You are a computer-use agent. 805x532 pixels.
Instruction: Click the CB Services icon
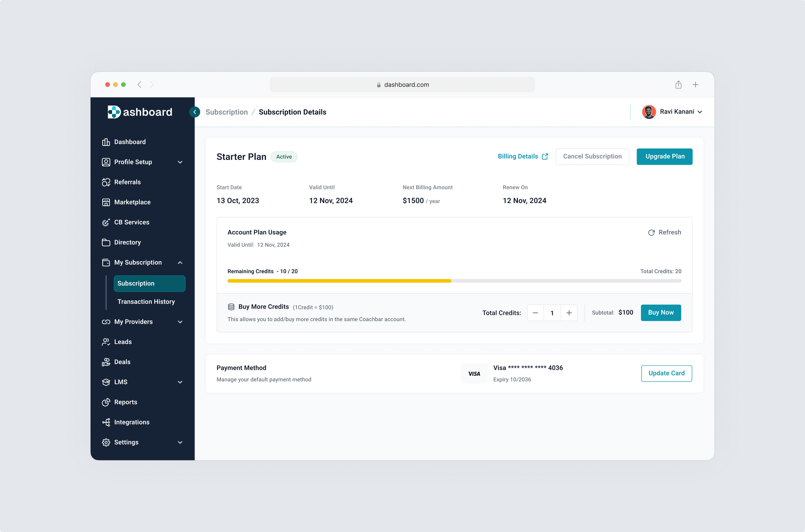(106, 222)
